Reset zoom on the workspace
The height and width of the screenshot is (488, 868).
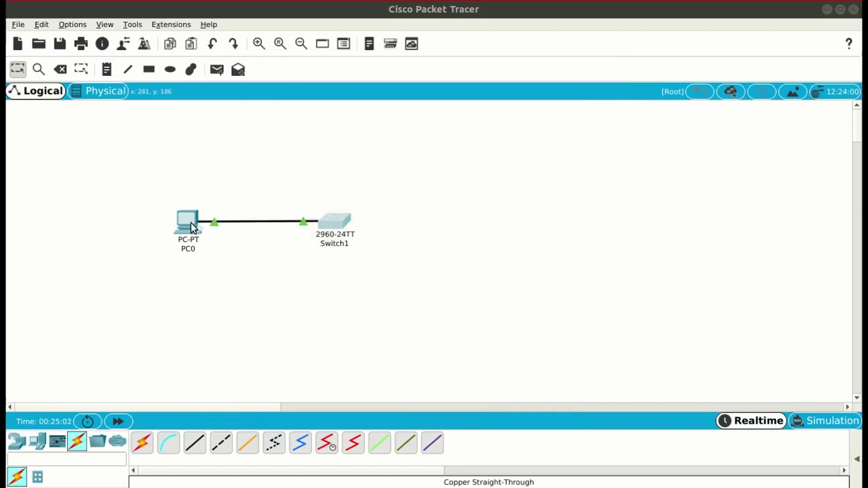(x=280, y=44)
